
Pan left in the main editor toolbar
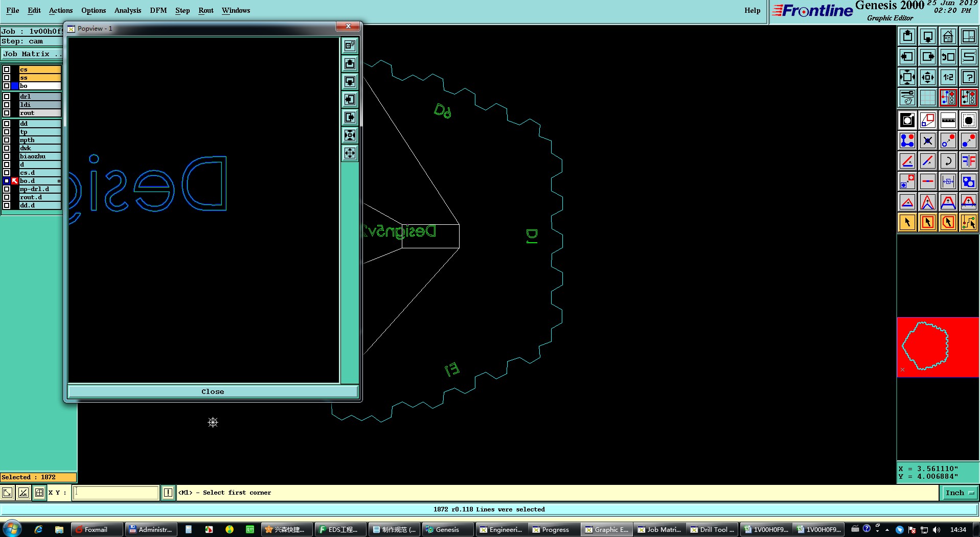(907, 57)
